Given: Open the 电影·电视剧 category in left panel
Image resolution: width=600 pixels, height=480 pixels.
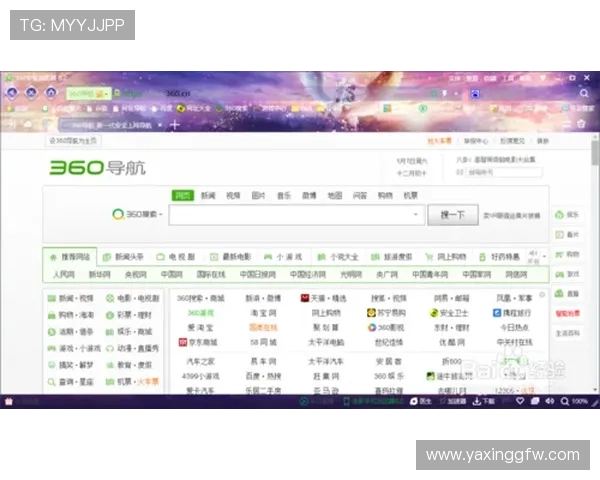Looking at the screenshot, I should click(x=132, y=298).
